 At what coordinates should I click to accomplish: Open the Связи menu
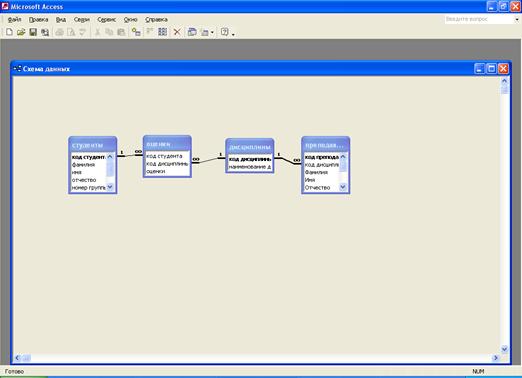pyautogui.click(x=82, y=20)
